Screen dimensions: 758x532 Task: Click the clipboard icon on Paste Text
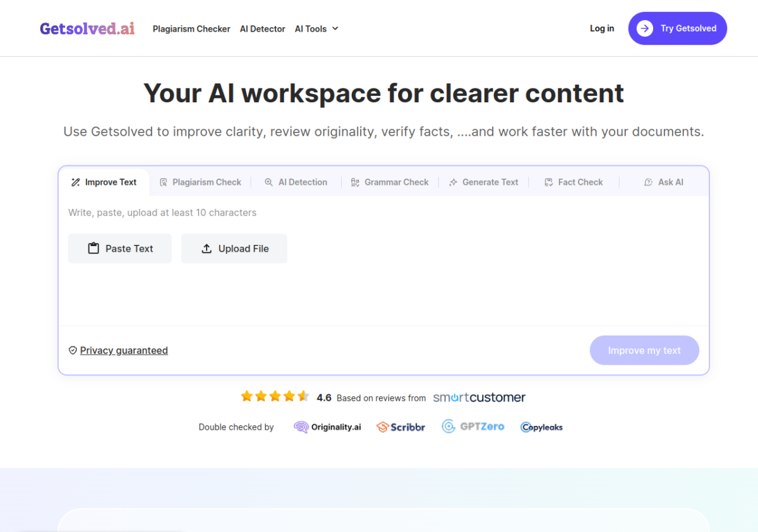[x=93, y=249]
